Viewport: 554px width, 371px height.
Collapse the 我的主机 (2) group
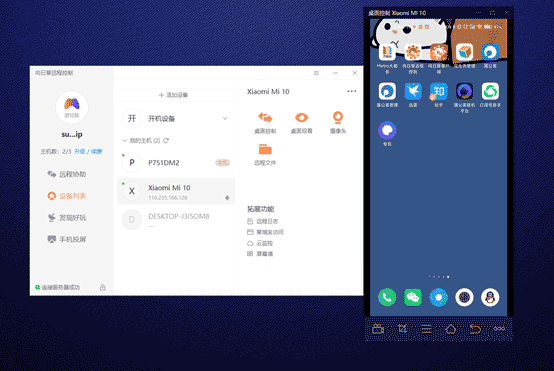tap(125, 141)
